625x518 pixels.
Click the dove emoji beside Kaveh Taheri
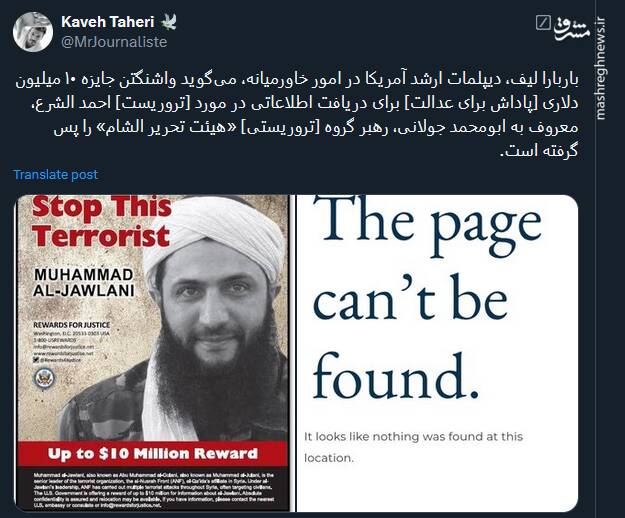169,22
